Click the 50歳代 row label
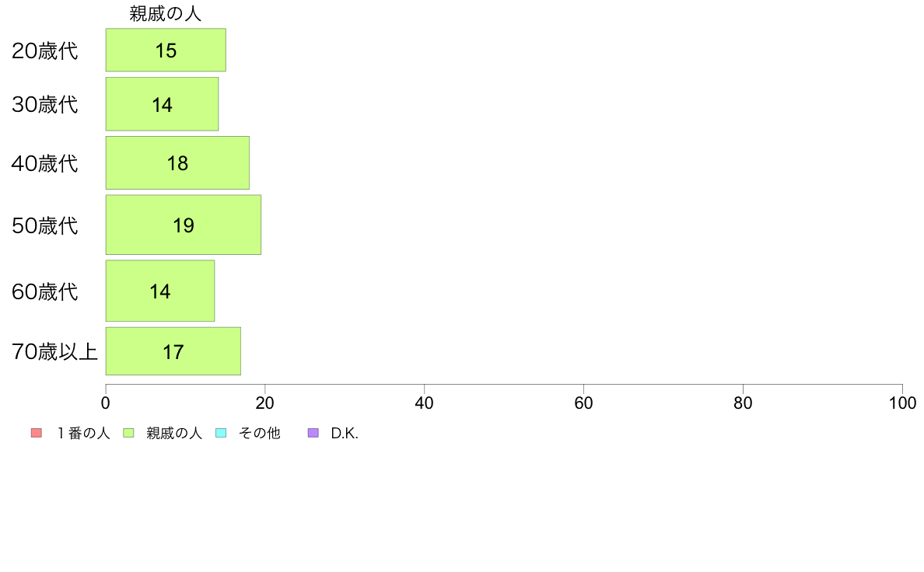Image resolution: width=924 pixels, height=572 pixels. pos(45,225)
